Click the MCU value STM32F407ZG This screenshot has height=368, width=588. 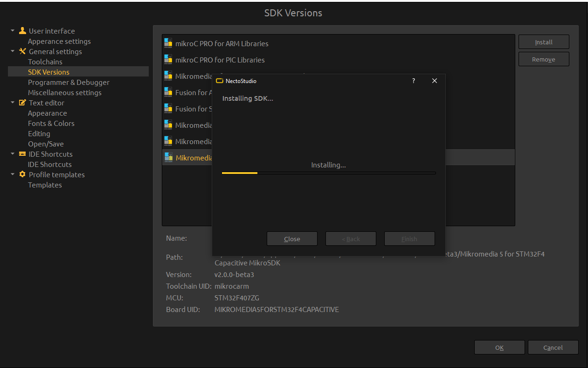(x=236, y=298)
